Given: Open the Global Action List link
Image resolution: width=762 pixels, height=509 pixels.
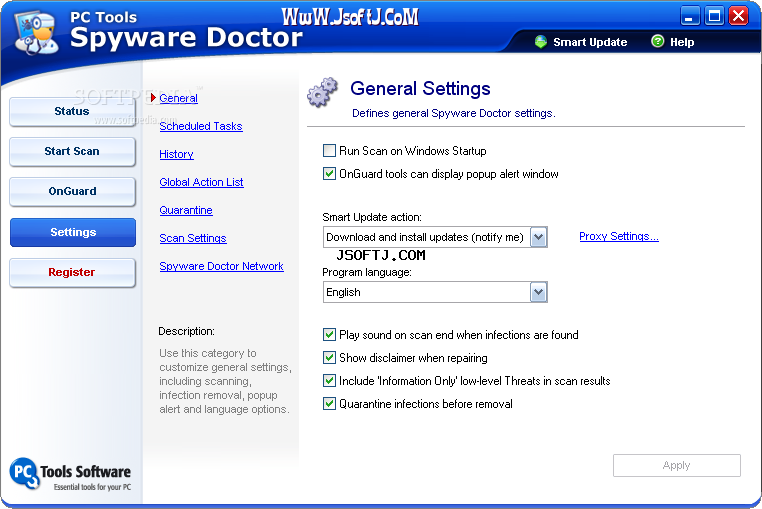Looking at the screenshot, I should [201, 182].
